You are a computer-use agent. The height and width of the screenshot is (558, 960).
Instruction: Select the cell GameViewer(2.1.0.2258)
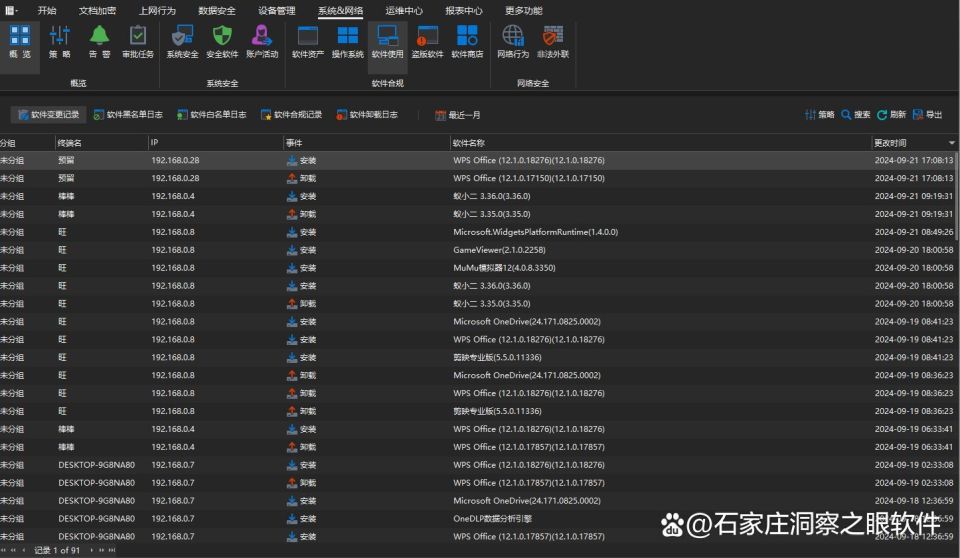[500, 250]
